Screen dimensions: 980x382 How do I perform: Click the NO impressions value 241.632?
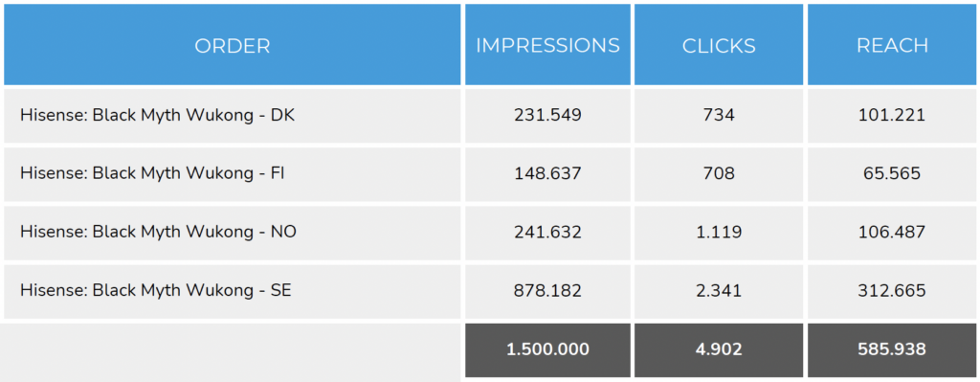547,233
